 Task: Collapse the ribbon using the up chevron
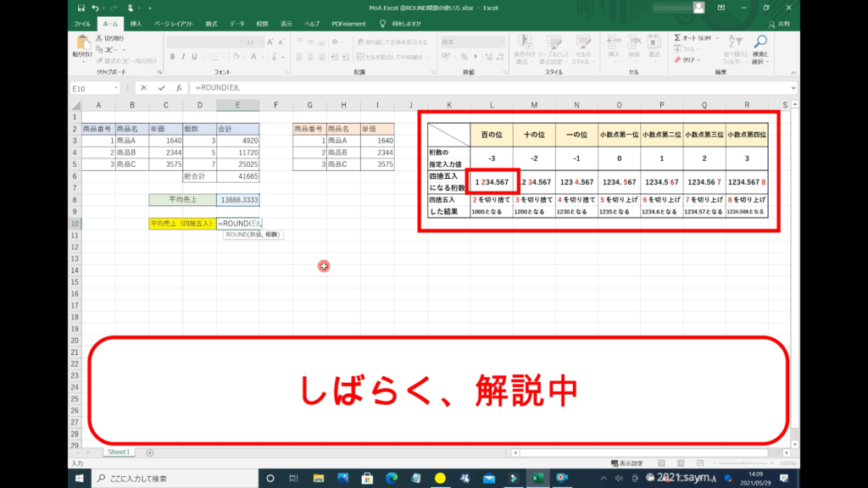[x=793, y=73]
